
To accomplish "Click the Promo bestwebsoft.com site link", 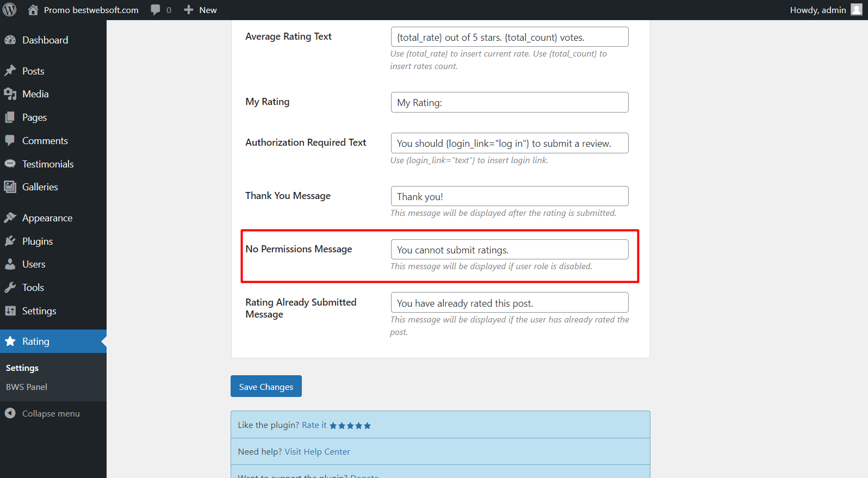I will 91,10.
